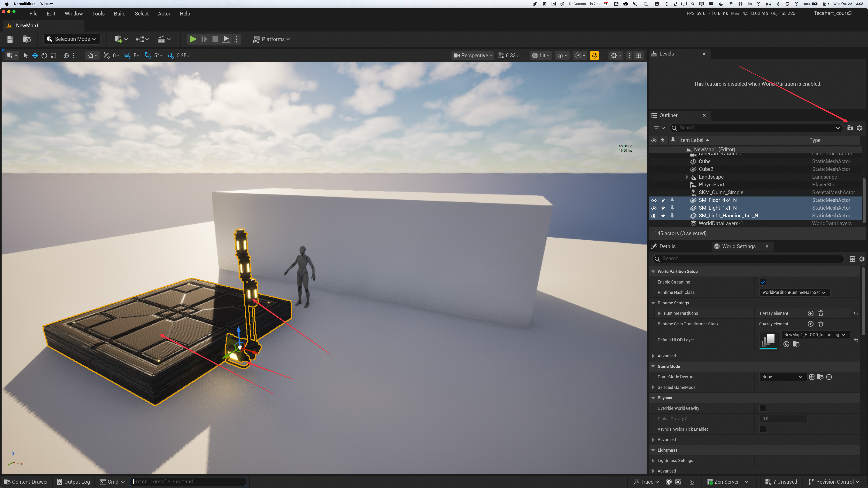Hide SM_Light_Hanging_1x1_N with its eye icon

pyautogui.click(x=654, y=216)
